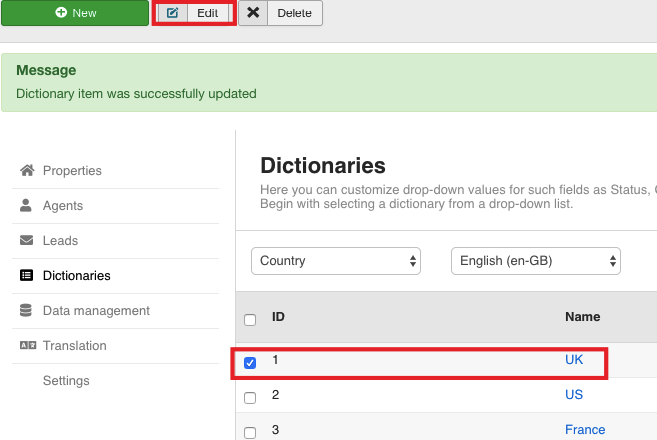The height and width of the screenshot is (440, 657).
Task: Uncheck the checkbox for row ID 1
Action: click(250, 362)
